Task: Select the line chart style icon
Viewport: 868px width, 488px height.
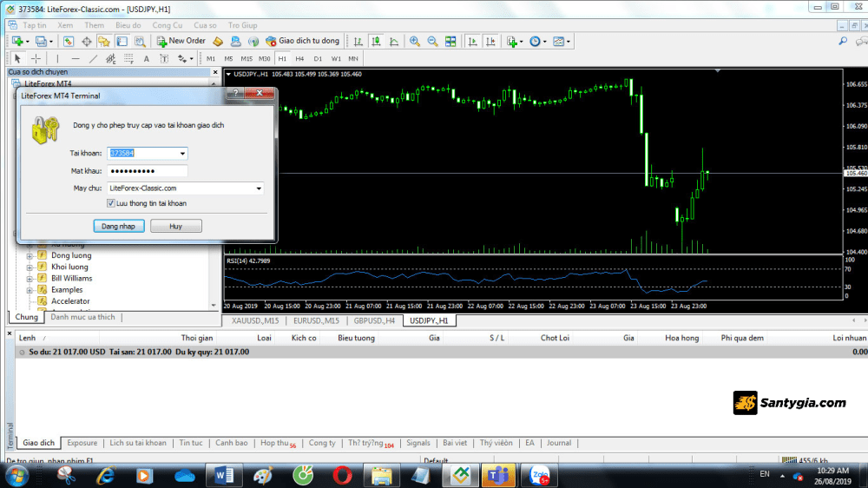Action: 394,42
